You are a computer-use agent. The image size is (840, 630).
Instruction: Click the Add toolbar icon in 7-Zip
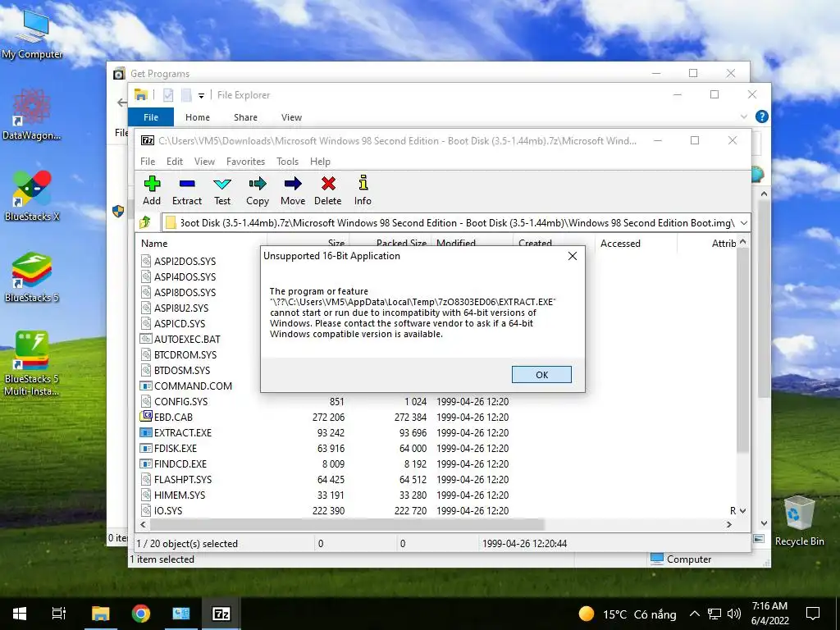(152, 190)
